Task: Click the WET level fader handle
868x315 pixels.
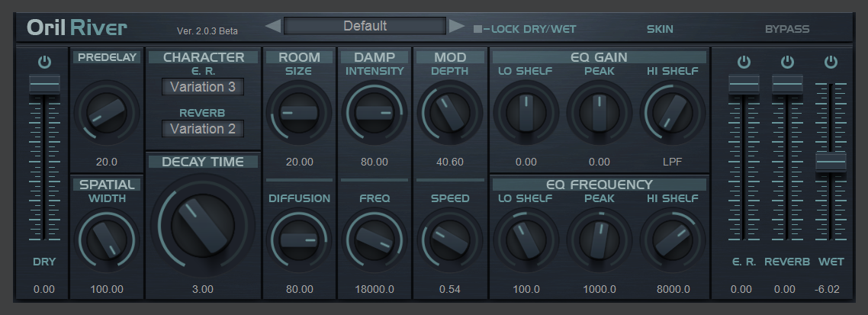Action: (831, 162)
